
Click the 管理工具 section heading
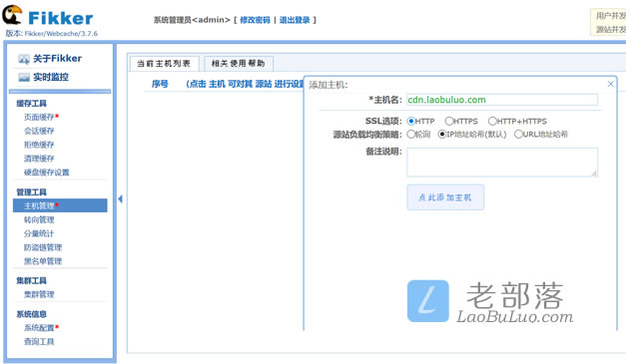coord(32,192)
